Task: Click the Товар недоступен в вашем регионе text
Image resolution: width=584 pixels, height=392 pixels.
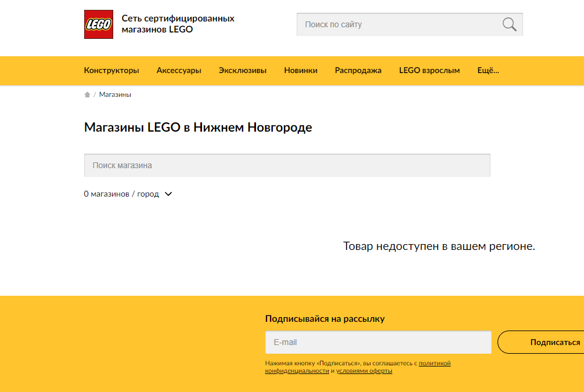Action: (x=439, y=246)
